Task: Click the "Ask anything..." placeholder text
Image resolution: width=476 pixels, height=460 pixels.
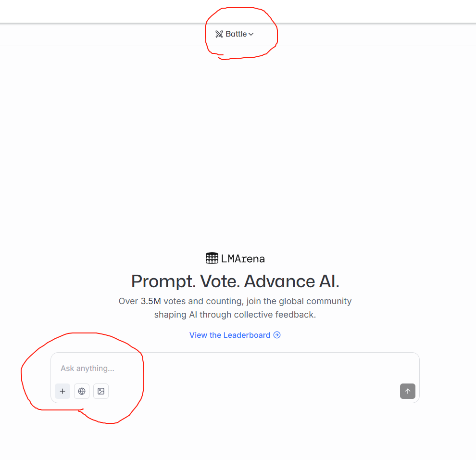Action: (x=88, y=369)
